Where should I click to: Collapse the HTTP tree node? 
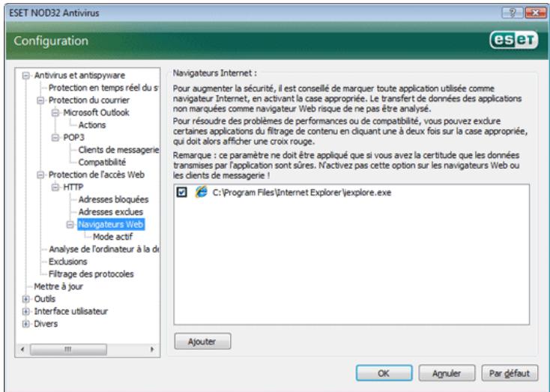[55, 187]
